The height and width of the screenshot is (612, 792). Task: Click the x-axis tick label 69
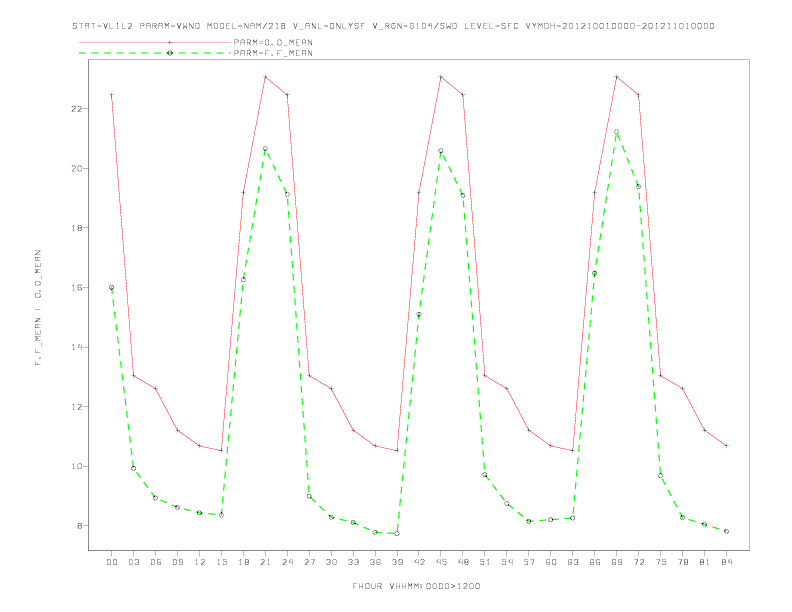pos(617,562)
